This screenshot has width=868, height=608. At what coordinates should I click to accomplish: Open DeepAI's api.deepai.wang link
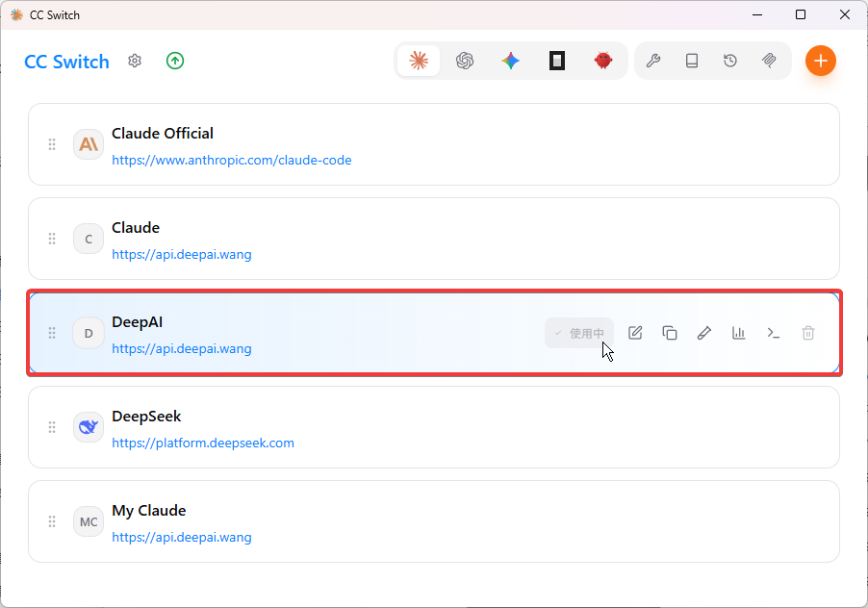[182, 348]
